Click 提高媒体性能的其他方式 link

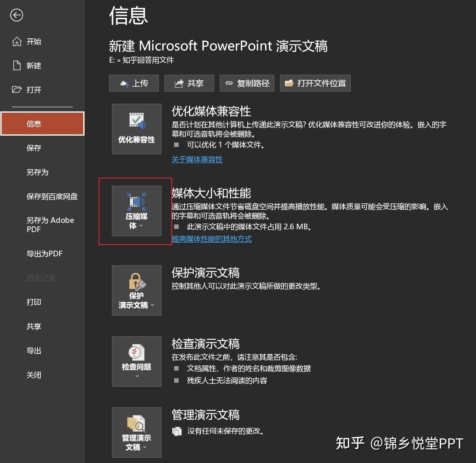click(x=212, y=239)
